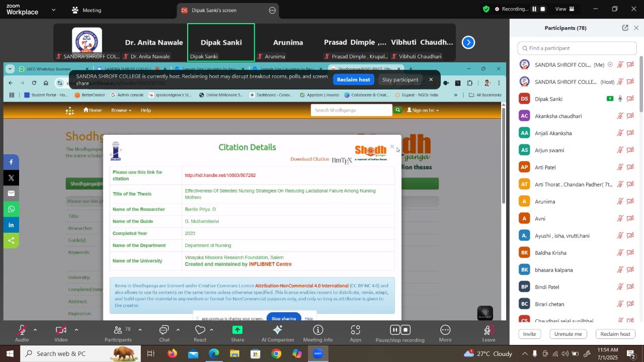Image resolution: width=644 pixels, height=362 pixels.
Task: Expand audio options arrow next to Audio
Action: coord(35,330)
